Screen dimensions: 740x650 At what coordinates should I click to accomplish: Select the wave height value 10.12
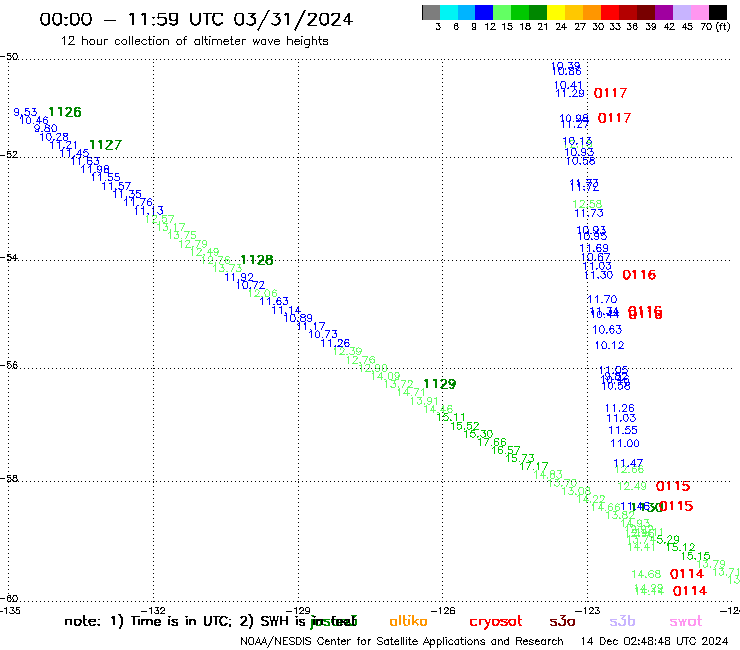609,345
